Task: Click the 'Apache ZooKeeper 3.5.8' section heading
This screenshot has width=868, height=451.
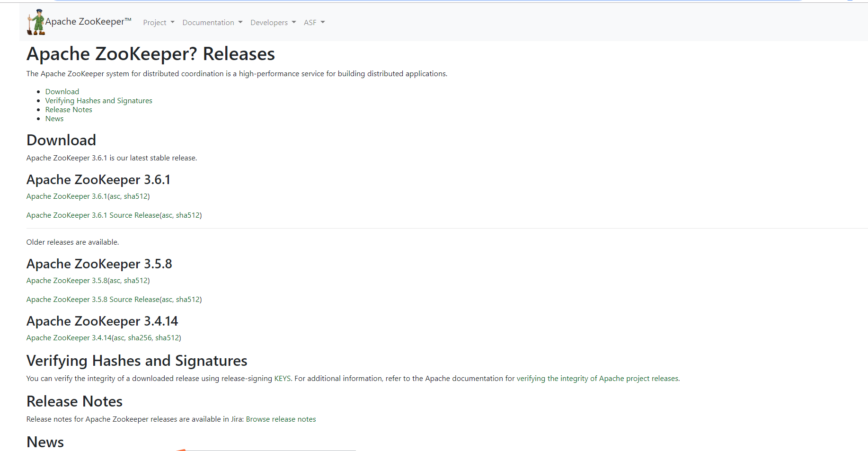Action: [x=99, y=264]
